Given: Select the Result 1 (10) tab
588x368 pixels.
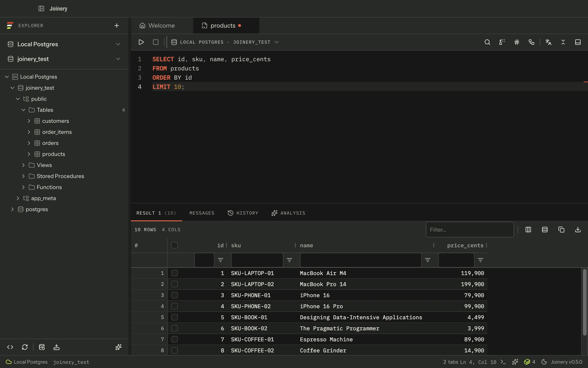Looking at the screenshot, I should tap(156, 213).
